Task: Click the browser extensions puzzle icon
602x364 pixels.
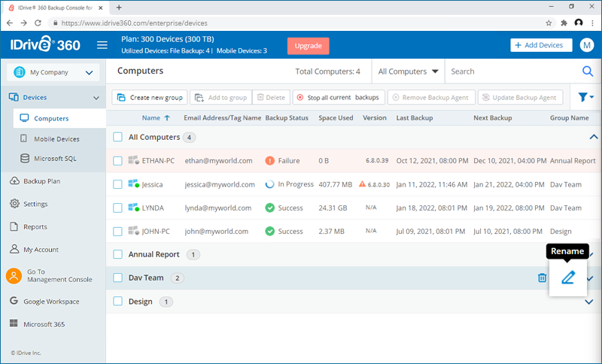Action: pos(564,23)
